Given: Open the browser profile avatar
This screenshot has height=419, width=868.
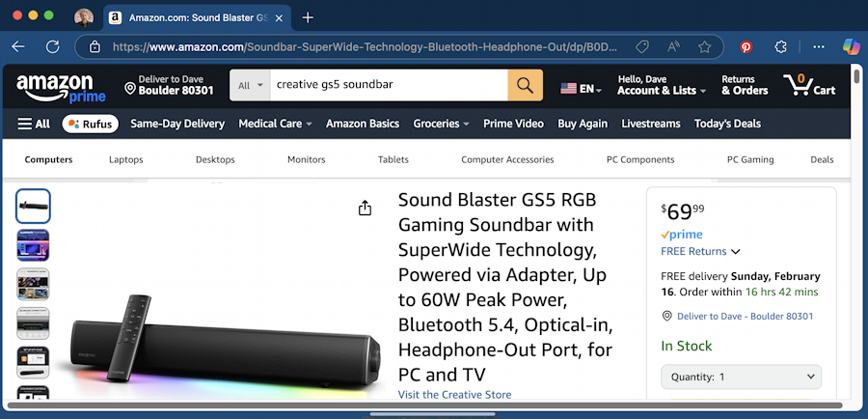Looking at the screenshot, I should 84,17.
